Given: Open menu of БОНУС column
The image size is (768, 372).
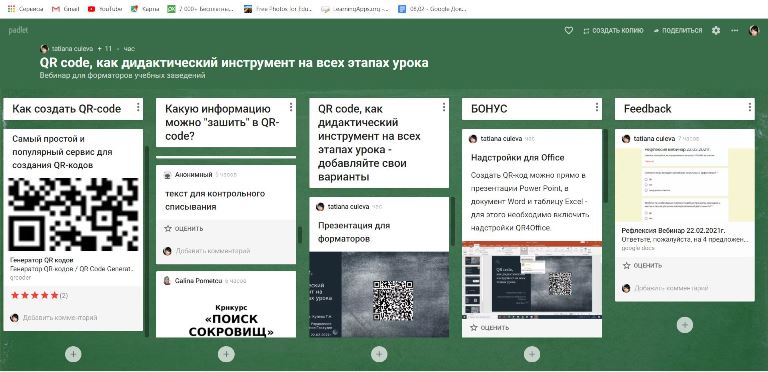Looking at the screenshot, I should [x=597, y=107].
